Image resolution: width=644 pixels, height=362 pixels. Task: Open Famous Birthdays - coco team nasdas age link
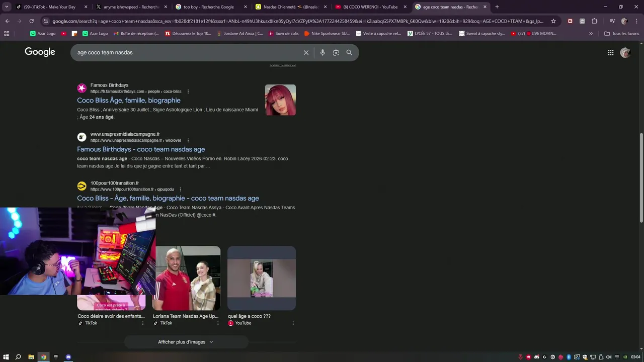141,149
